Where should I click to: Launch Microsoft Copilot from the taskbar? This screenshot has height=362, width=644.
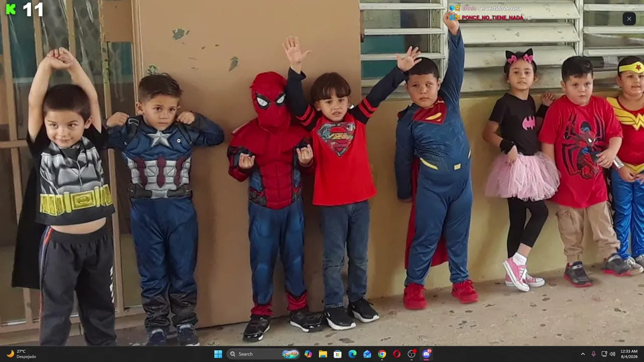[x=308, y=354]
